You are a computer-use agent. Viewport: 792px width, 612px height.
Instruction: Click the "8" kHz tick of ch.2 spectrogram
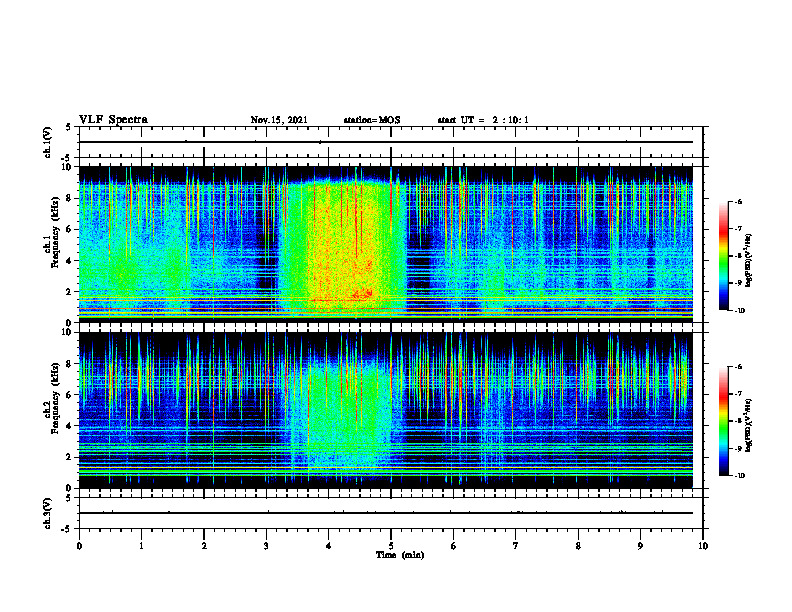click(x=70, y=364)
